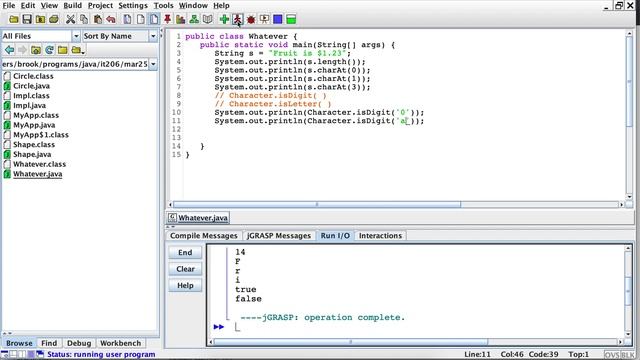The width and height of the screenshot is (640, 360).
Task: Open the All Files filter dropdown
Action: pyautogui.click(x=76, y=36)
